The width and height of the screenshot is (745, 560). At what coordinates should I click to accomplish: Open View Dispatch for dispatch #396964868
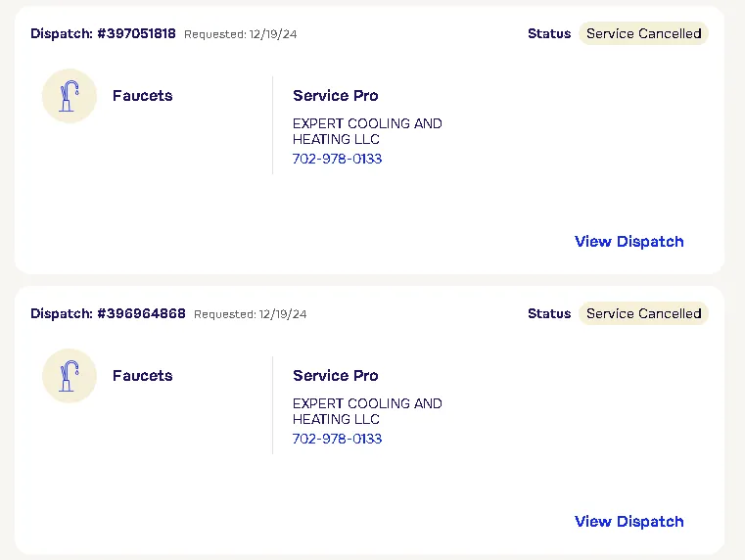pyautogui.click(x=629, y=522)
